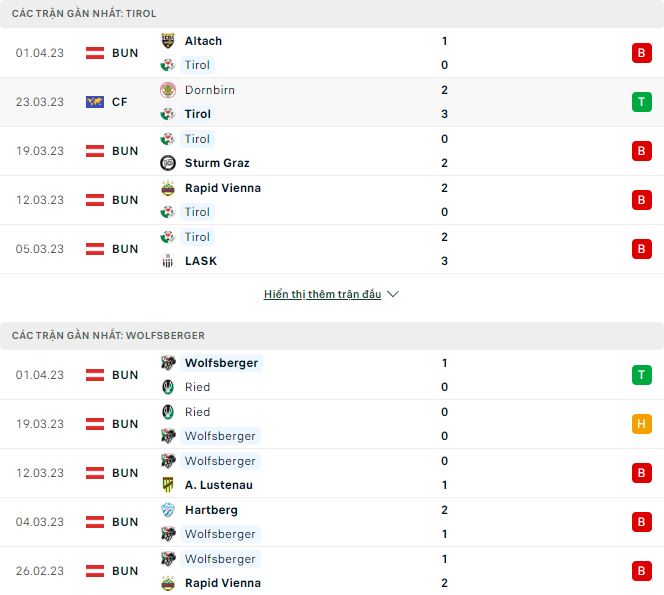Click the Altach club crest icon
Screen dimensions: 664x595
[168, 41]
